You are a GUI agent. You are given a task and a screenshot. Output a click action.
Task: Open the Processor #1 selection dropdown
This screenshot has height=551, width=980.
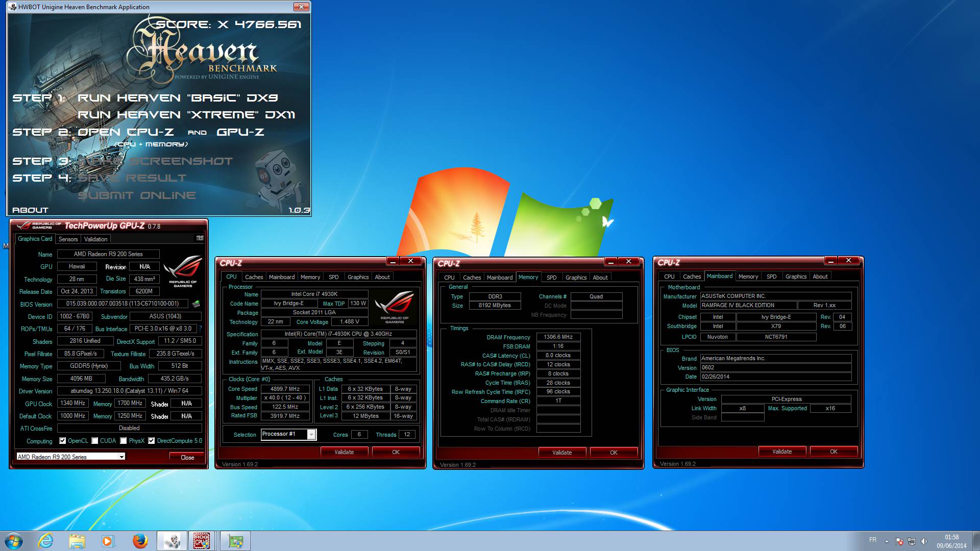point(311,434)
